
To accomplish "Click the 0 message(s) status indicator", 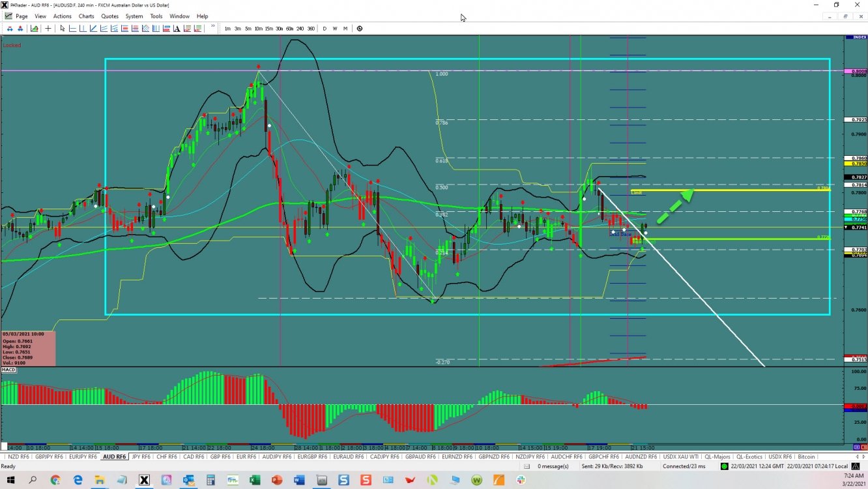I will (x=553, y=466).
